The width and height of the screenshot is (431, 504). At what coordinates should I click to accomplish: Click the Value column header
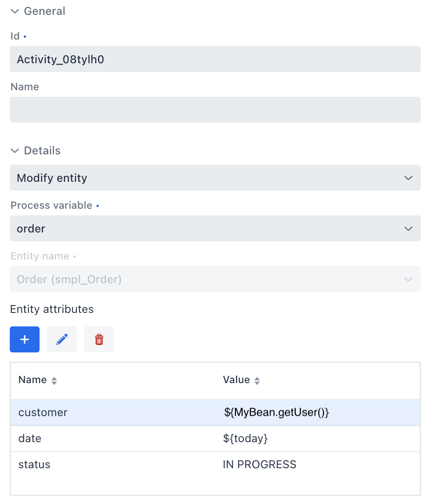(236, 380)
